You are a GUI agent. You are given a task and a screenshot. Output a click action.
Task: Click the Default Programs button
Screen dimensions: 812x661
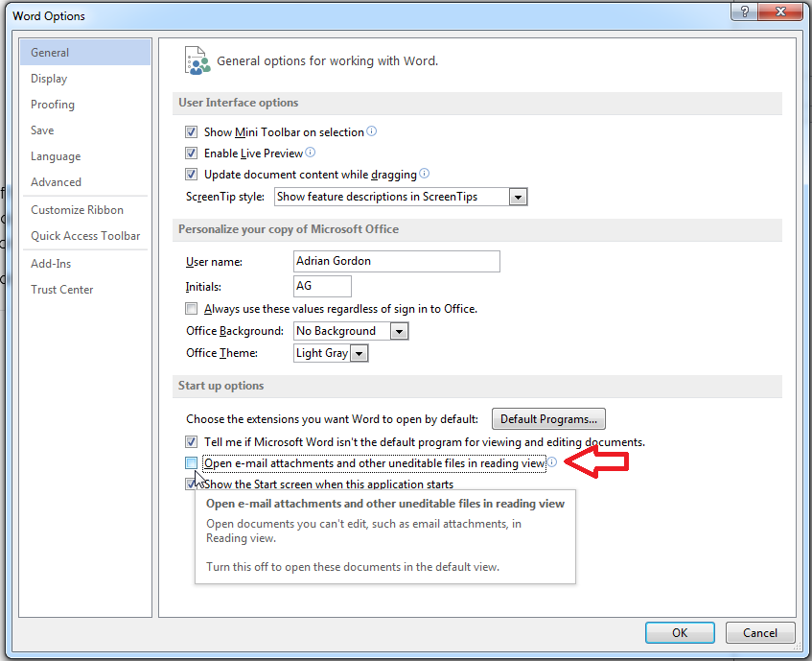548,419
